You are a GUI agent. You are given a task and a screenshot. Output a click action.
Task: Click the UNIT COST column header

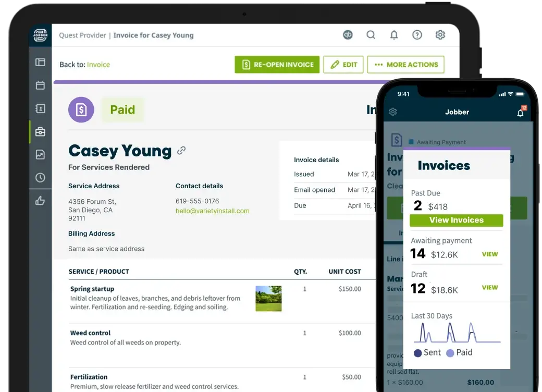pos(344,272)
